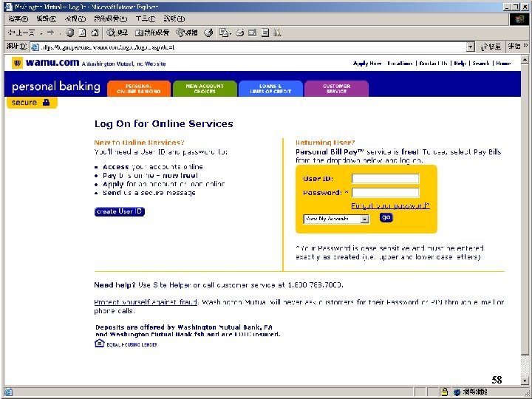
Task: Open the Forward button history dropdown arrow
Action: [60, 33]
